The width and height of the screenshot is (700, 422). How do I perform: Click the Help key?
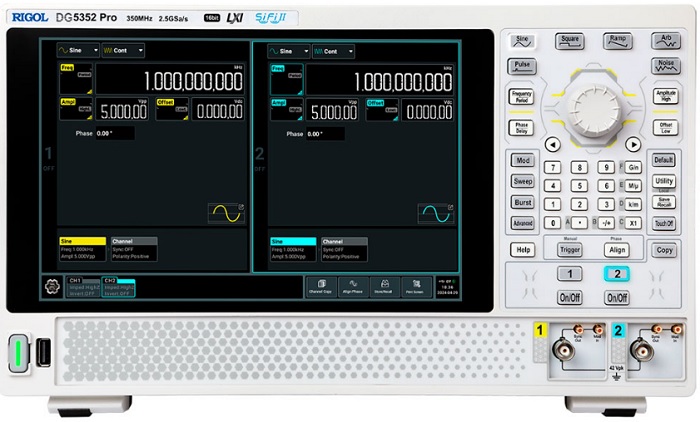click(x=523, y=250)
